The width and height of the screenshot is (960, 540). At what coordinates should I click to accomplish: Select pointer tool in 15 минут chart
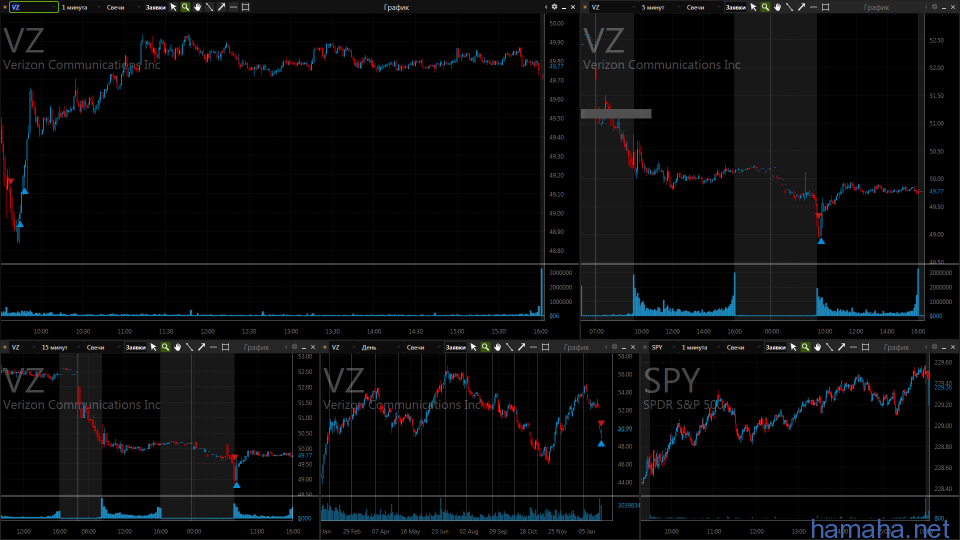153,347
